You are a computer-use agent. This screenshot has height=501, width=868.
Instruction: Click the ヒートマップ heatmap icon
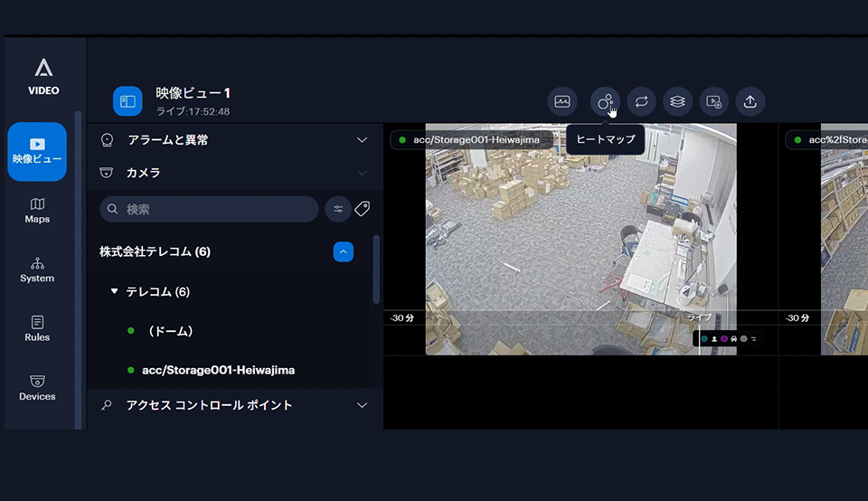605,102
